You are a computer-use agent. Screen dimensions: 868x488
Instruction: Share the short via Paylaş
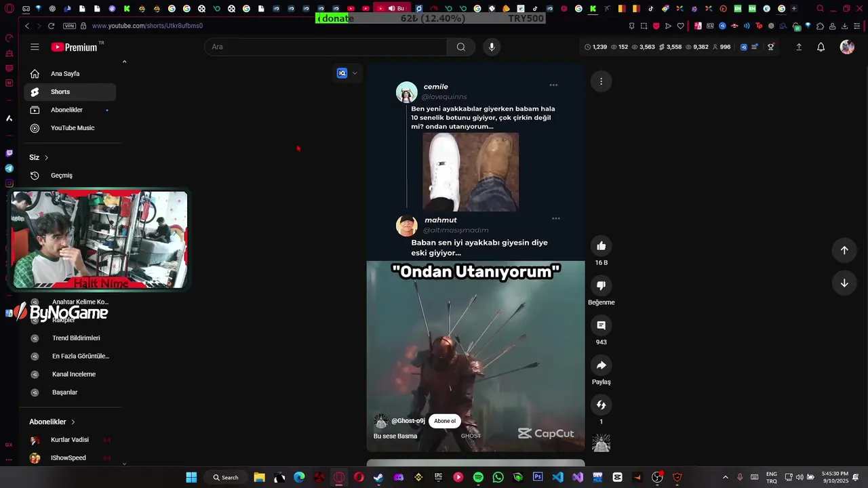click(x=601, y=365)
